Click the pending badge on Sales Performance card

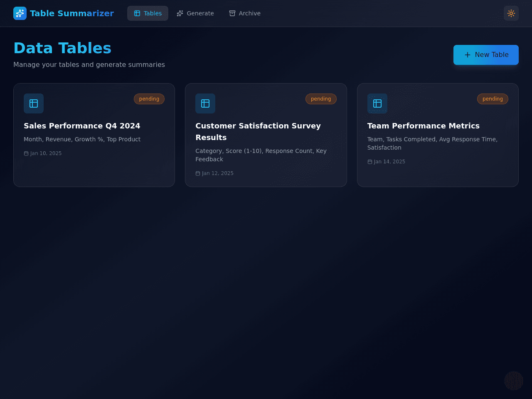tap(149, 99)
